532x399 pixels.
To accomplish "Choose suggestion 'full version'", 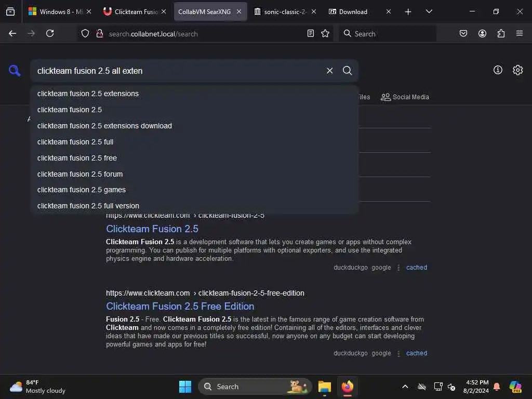I will coord(194,206).
